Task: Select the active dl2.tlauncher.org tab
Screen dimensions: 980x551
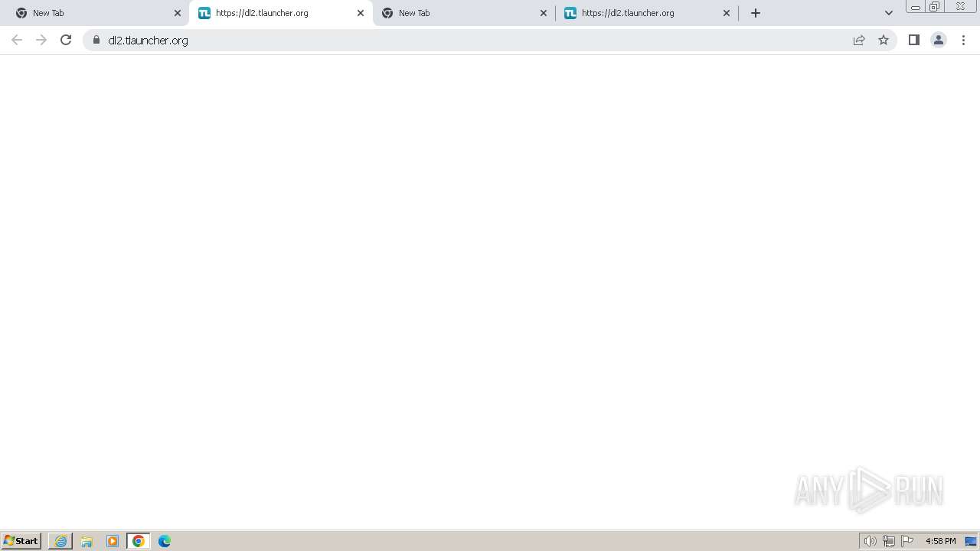Action: pos(280,13)
